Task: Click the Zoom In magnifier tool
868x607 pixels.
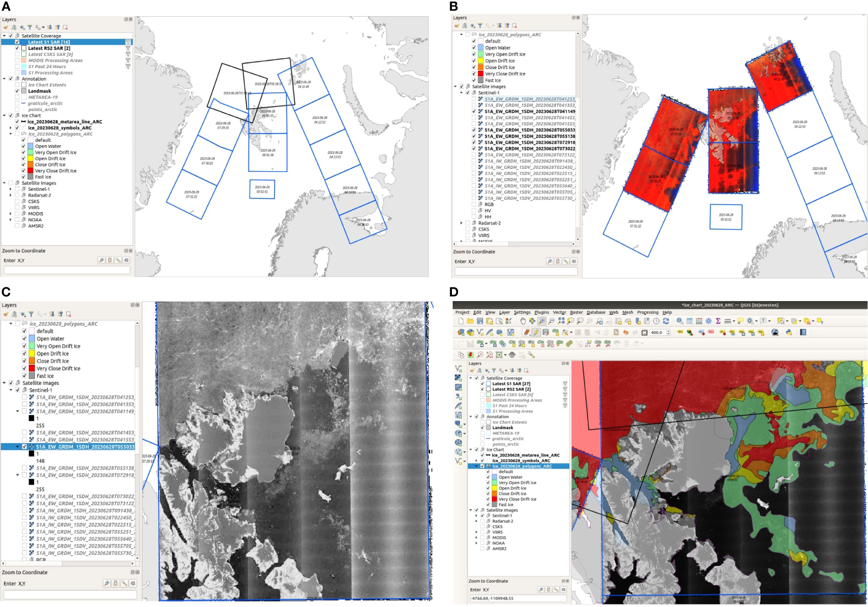Action: (542, 321)
